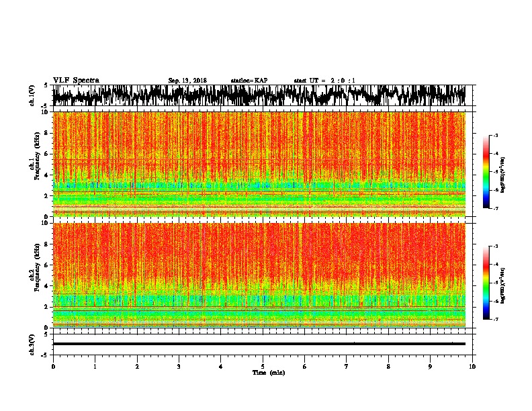Click the time axis tick label "6"
This screenshot has height=411, width=532.
point(304,367)
